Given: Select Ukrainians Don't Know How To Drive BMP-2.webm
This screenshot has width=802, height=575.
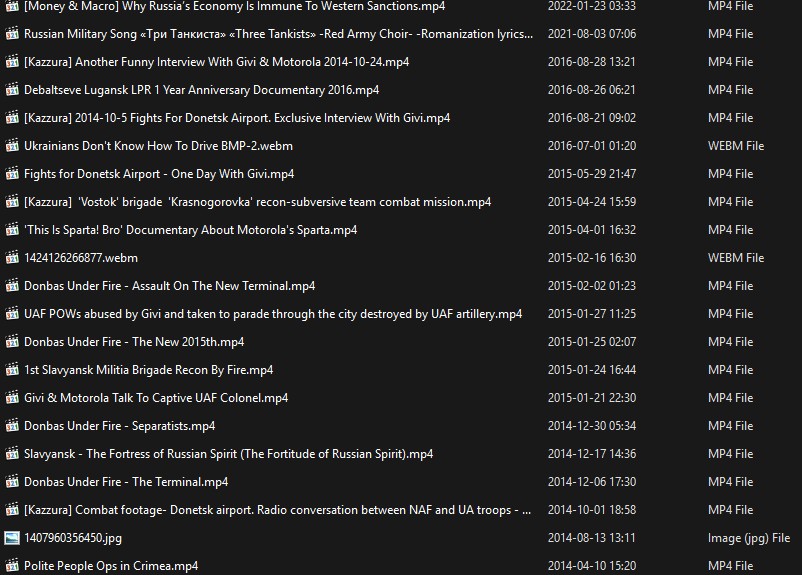Looking at the screenshot, I should tap(159, 146).
